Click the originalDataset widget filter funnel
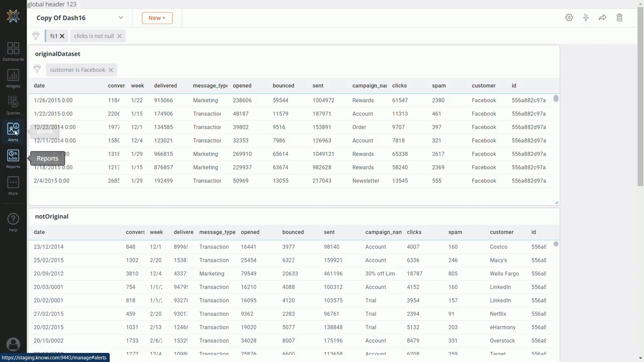 tap(37, 69)
